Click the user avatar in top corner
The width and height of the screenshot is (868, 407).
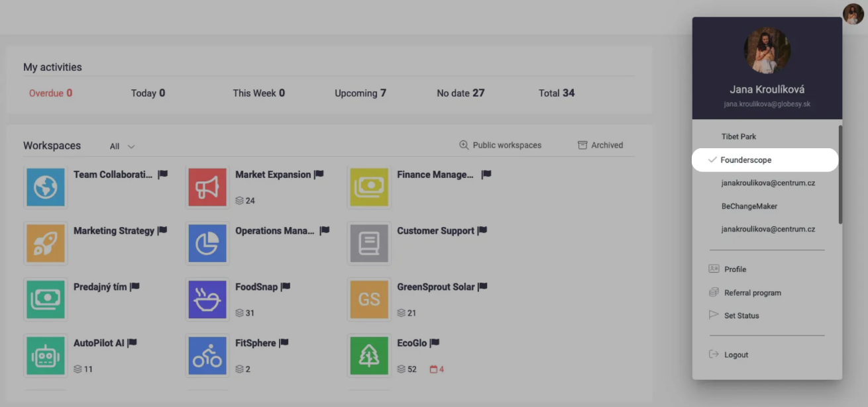pyautogui.click(x=853, y=14)
